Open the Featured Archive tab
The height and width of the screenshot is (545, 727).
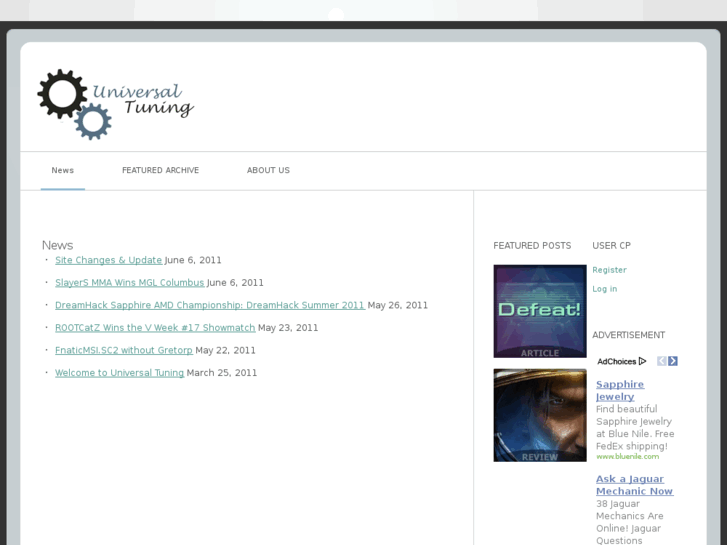(160, 170)
